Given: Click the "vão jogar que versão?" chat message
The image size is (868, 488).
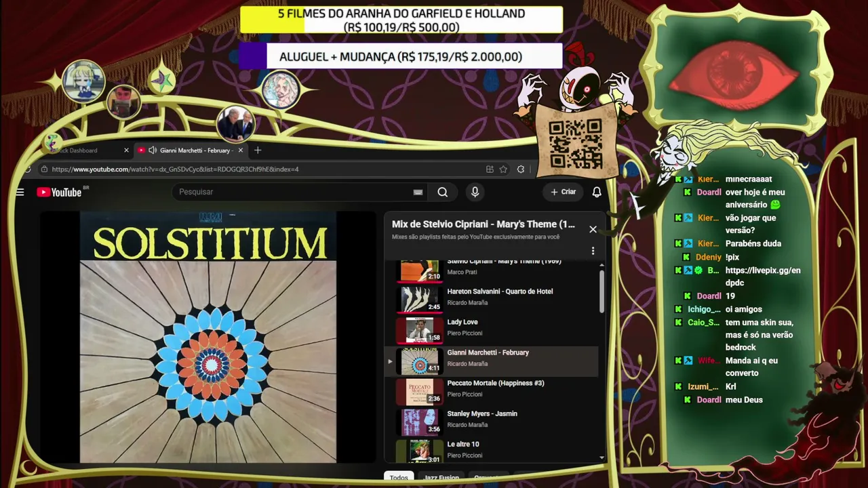Looking at the screenshot, I should pos(751,224).
